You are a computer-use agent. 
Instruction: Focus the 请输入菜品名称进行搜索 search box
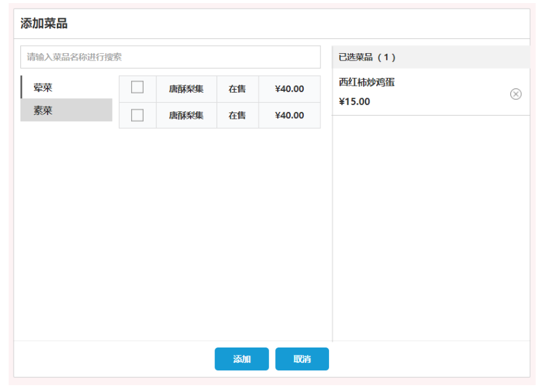point(170,57)
